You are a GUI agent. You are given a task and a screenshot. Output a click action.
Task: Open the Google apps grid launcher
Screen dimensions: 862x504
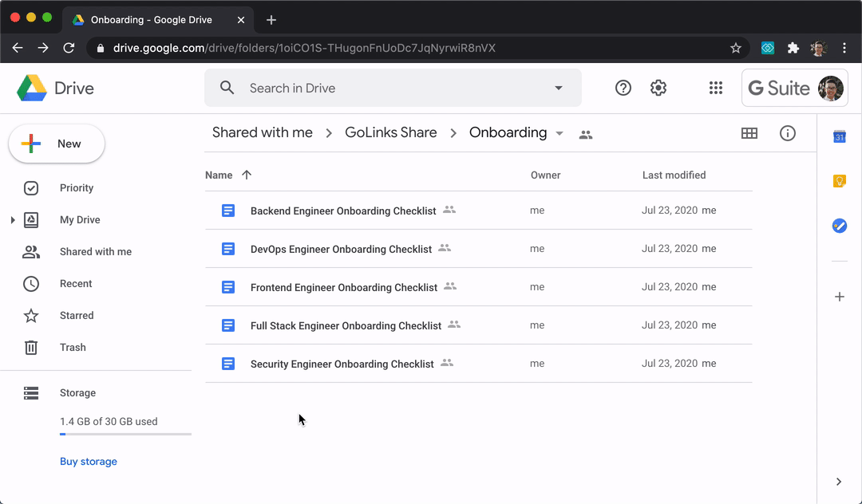pyautogui.click(x=715, y=89)
